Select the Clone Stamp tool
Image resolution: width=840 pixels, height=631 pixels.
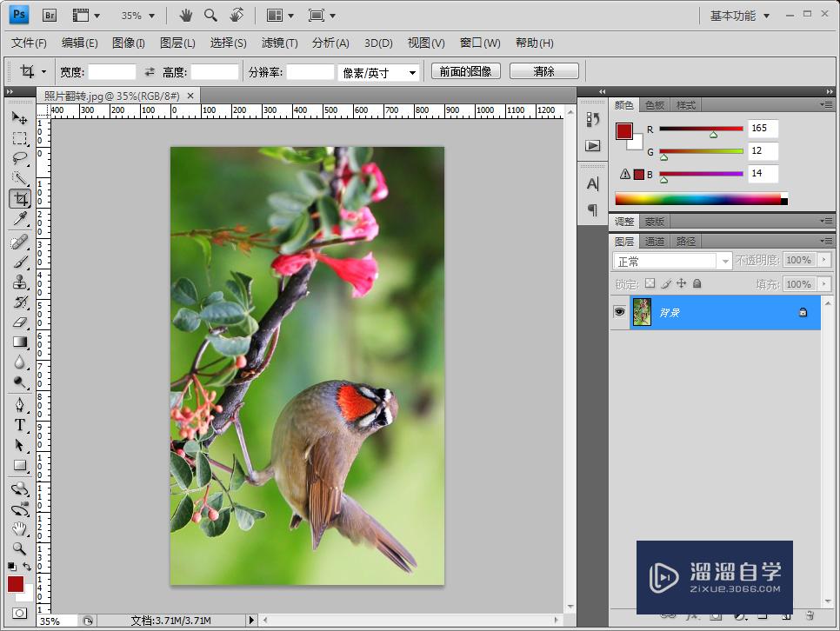click(x=19, y=282)
